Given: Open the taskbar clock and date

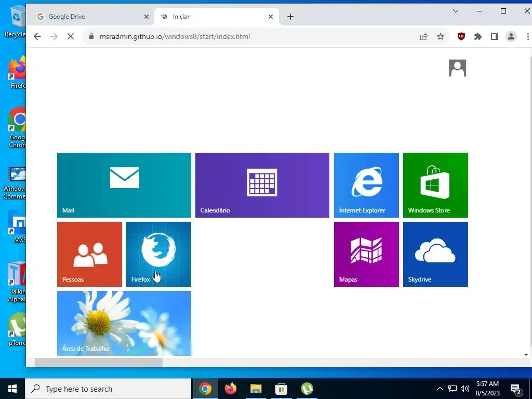Looking at the screenshot, I should point(487,389).
